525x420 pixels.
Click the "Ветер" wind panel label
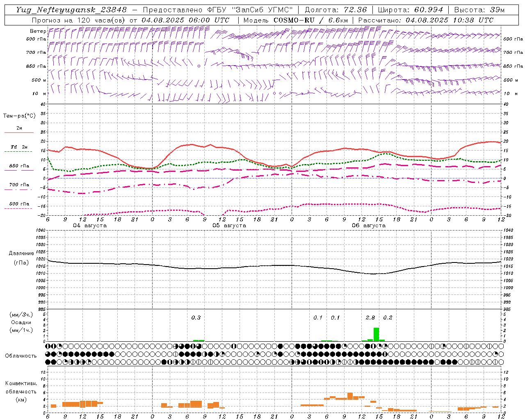tap(38, 31)
